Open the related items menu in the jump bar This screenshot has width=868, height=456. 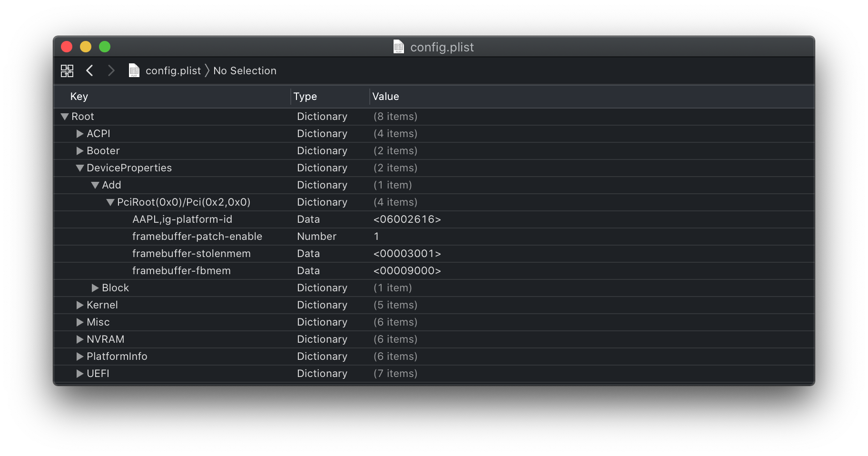coord(67,70)
